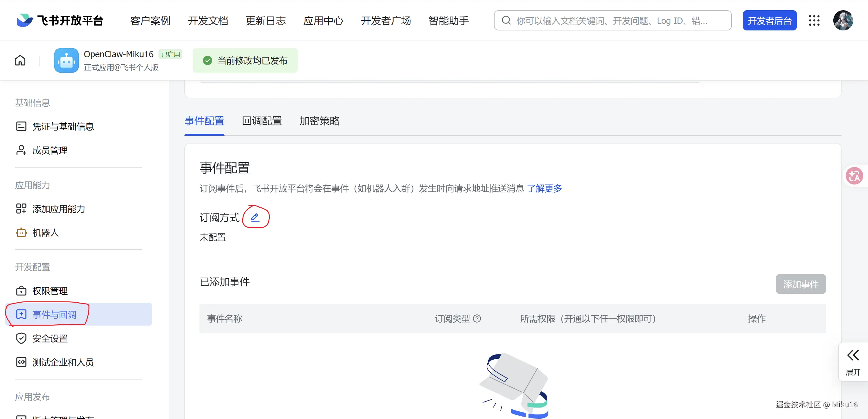This screenshot has width=868, height=419.
Task: Click the Feishu logo 飞书开放平台
Action: coord(60,20)
